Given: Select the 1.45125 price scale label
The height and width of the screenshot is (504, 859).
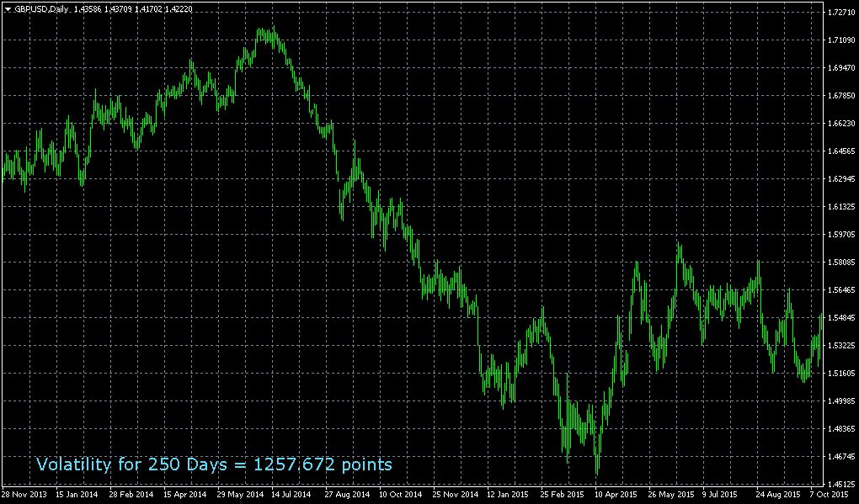Looking at the screenshot, I should coord(842,485).
